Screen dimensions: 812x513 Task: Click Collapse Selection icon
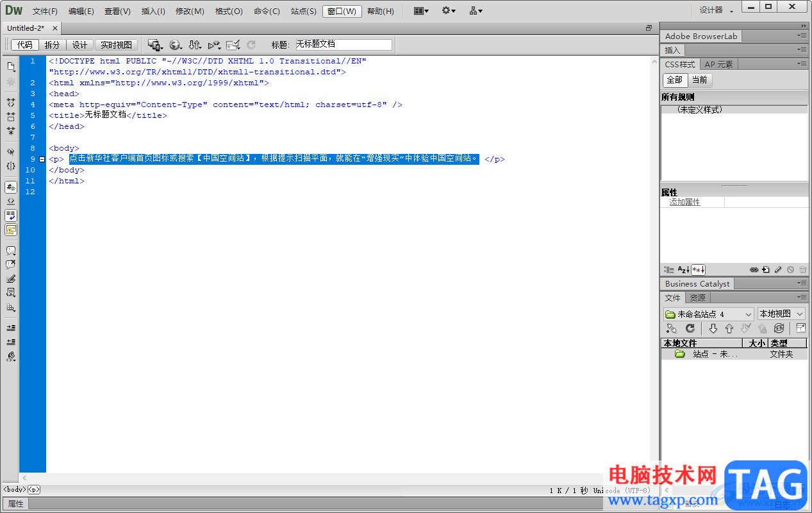(x=11, y=116)
